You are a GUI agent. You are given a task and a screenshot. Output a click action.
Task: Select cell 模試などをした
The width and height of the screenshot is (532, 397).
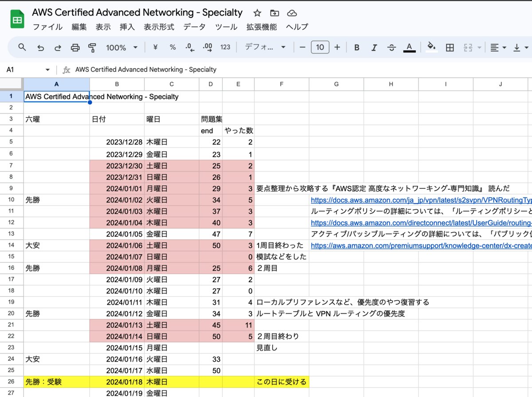pyautogui.click(x=282, y=257)
